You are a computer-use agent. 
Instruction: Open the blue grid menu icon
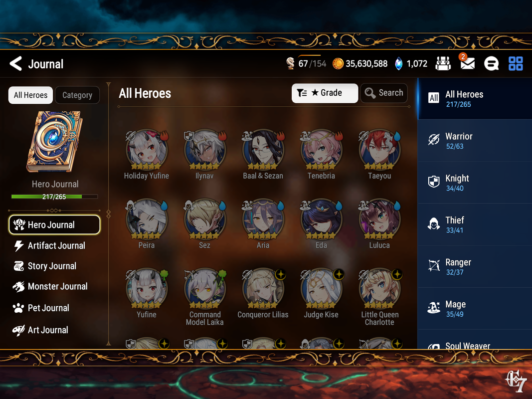click(x=516, y=63)
